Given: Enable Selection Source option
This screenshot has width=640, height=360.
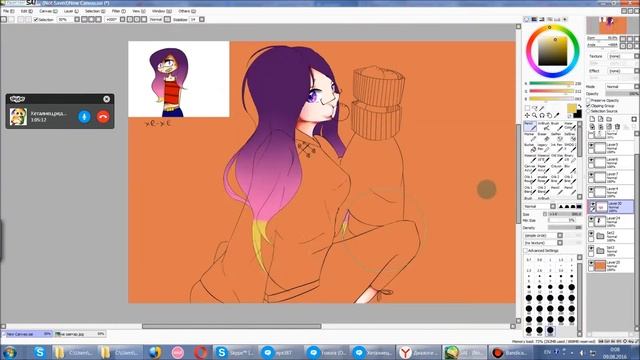Looking at the screenshot, I should (589, 111).
